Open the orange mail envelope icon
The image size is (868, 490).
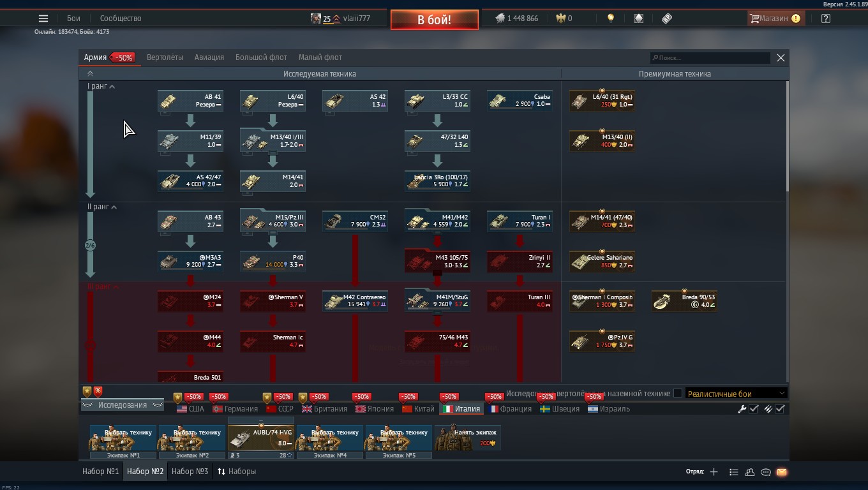point(782,472)
